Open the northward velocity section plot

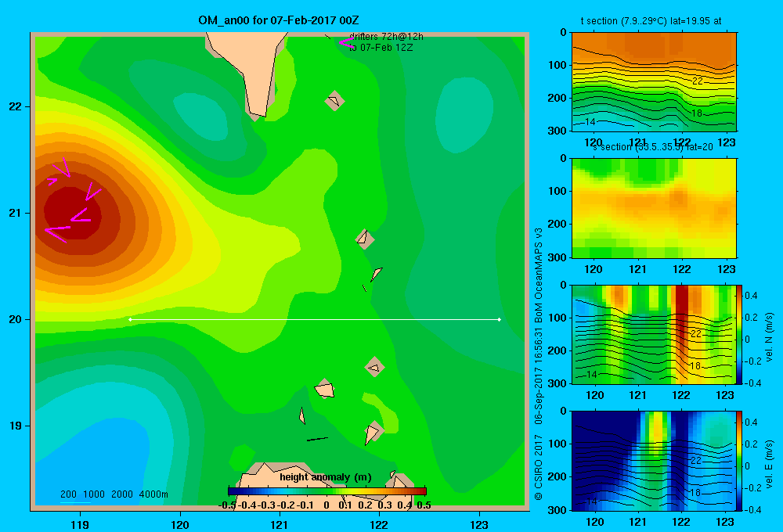(654, 334)
